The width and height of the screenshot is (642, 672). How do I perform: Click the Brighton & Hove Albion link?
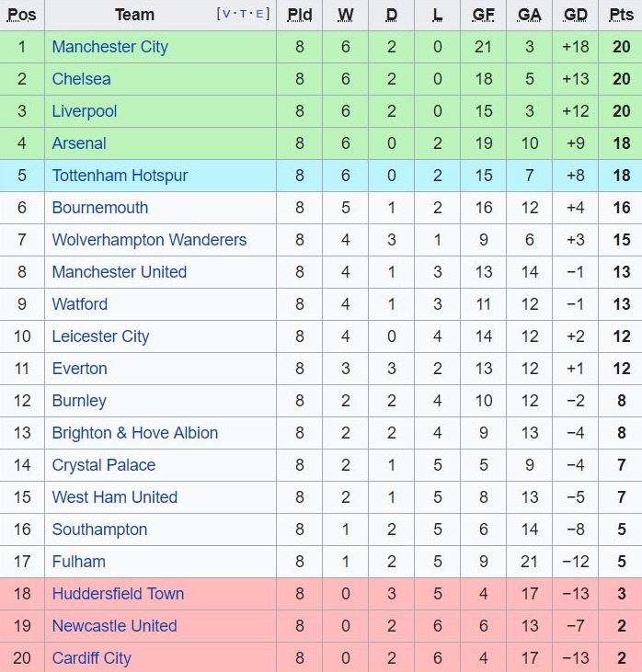[134, 433]
